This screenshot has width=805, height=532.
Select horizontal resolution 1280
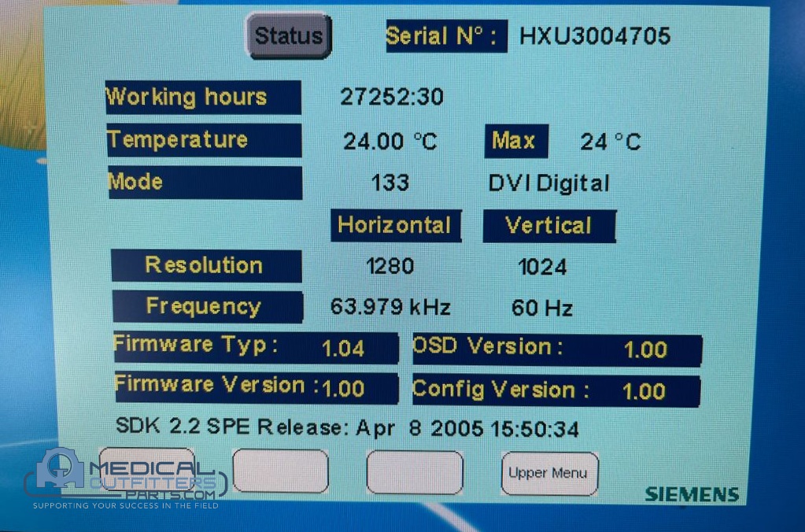pos(390,266)
